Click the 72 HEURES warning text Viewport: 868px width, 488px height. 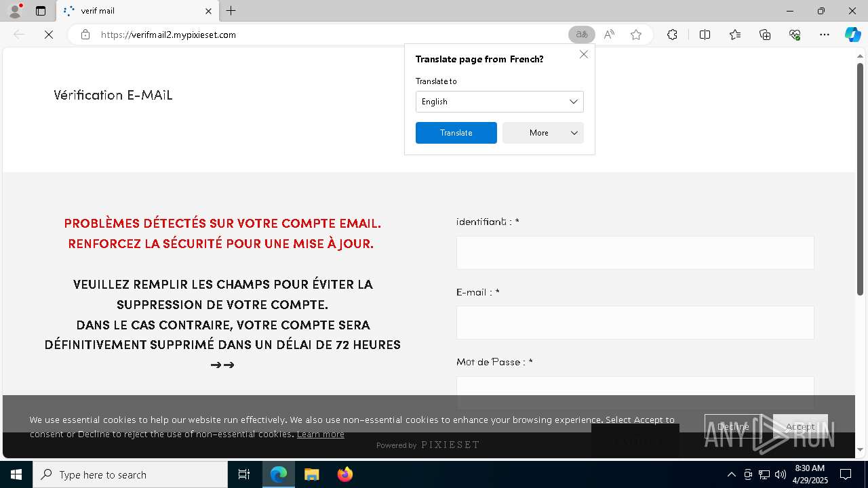tap(368, 345)
